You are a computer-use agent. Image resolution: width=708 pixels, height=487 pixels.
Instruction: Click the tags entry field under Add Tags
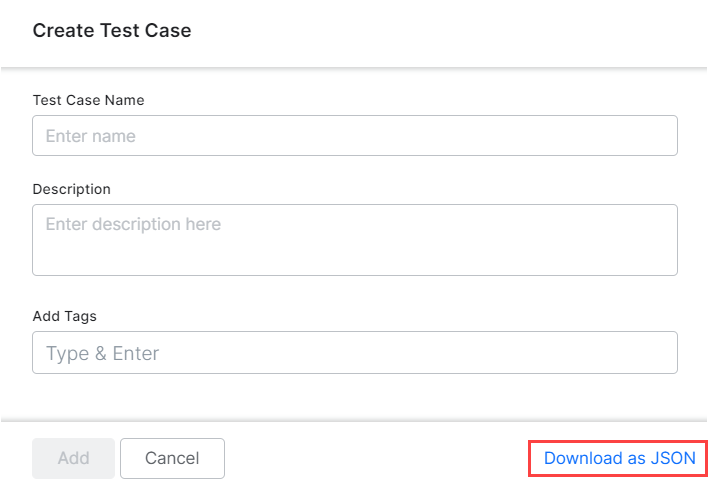click(x=354, y=353)
